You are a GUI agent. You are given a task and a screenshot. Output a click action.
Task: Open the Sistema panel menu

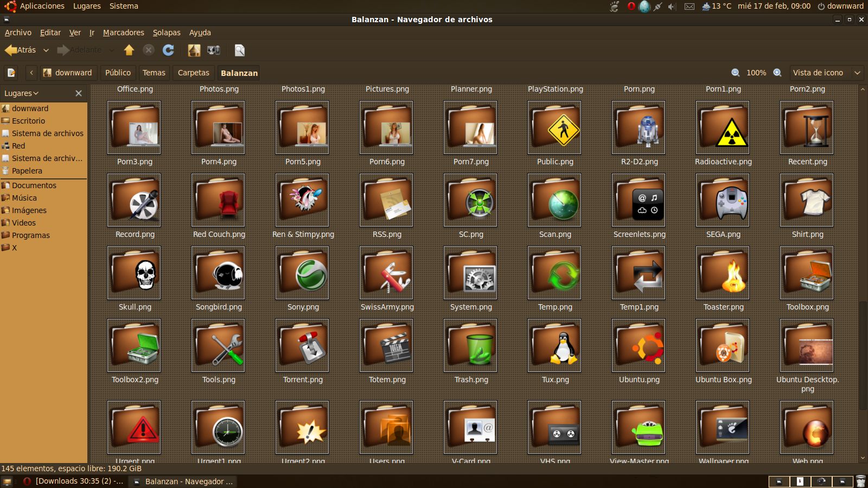click(x=124, y=6)
